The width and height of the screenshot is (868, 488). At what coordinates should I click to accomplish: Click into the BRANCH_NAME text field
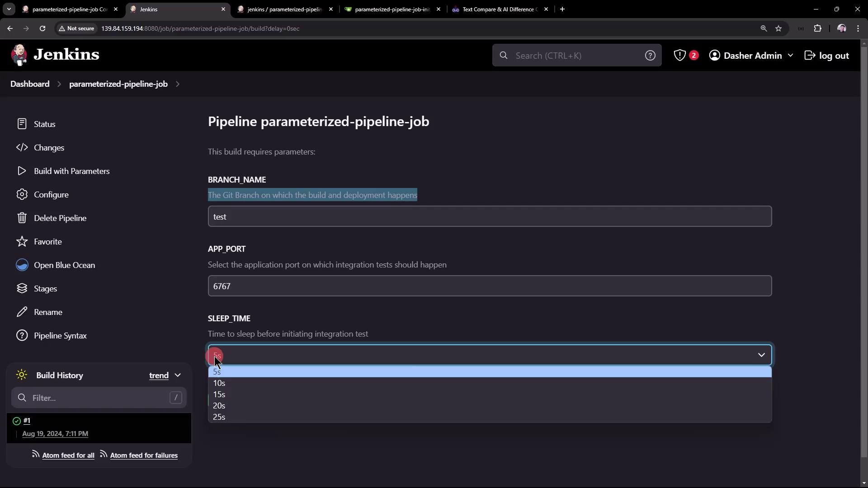(490, 216)
